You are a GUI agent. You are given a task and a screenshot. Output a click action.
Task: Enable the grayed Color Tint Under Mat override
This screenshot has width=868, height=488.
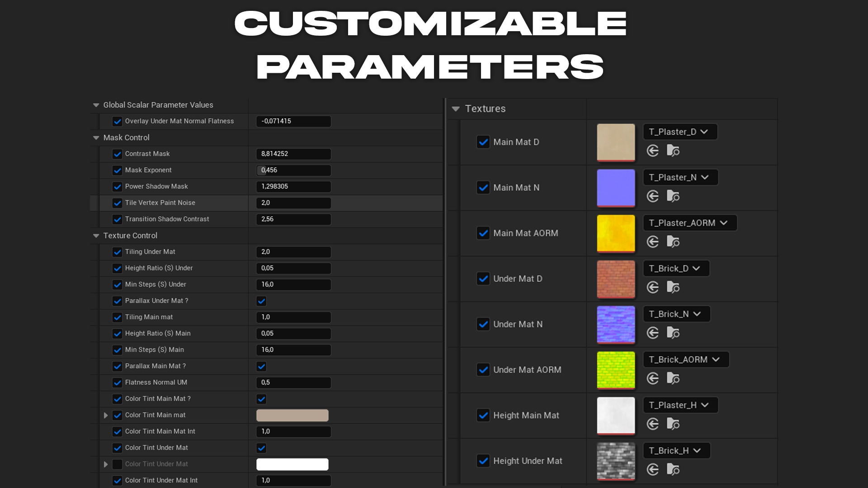point(118,464)
